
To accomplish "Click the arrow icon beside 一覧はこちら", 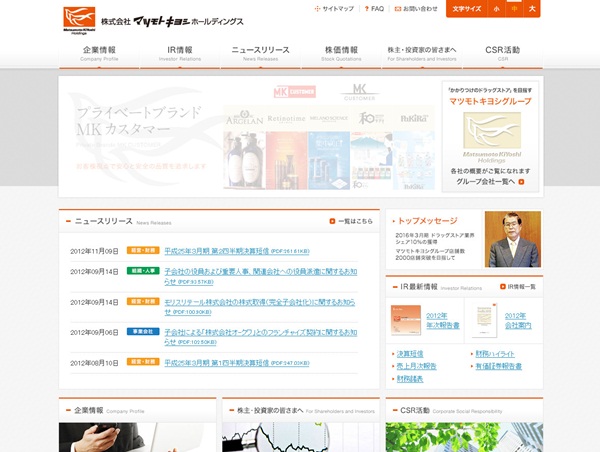I will 332,221.
